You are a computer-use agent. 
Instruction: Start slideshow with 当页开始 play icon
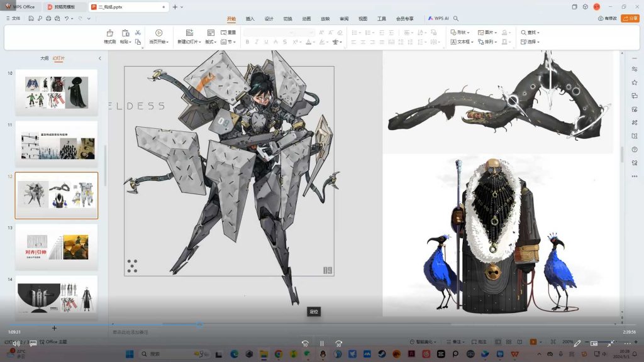point(158,33)
